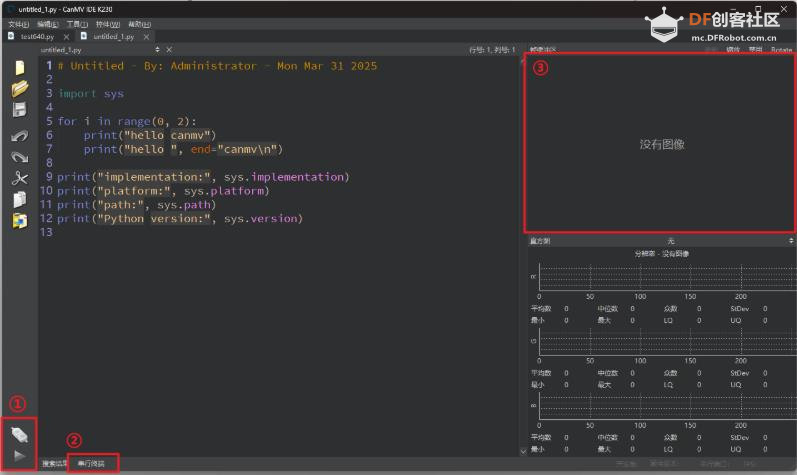Select the Cut scissors icon
The width and height of the screenshot is (797, 475).
[x=19, y=179]
